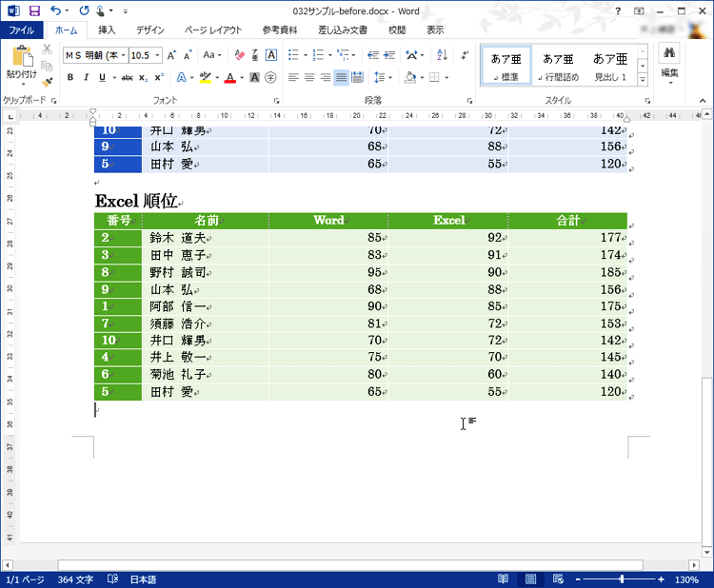This screenshot has width=714, height=588.
Task: Select the Format Painter brush
Action: (x=47, y=83)
